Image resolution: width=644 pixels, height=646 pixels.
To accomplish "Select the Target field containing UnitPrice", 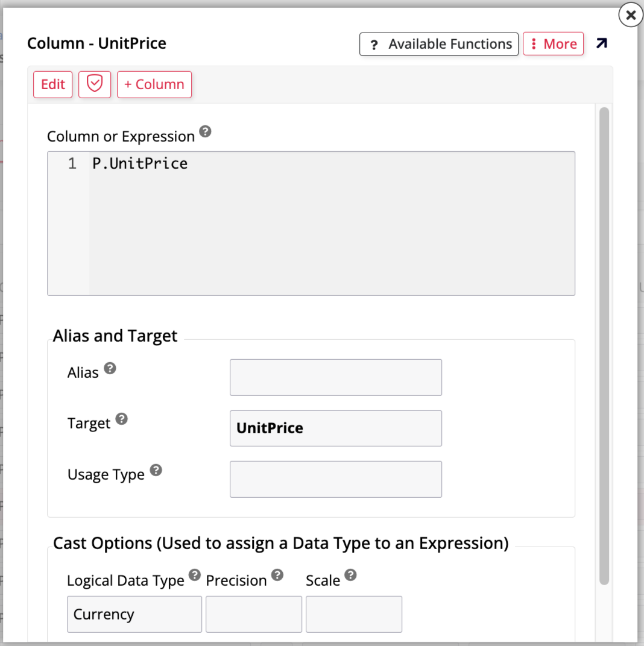I will coord(335,428).
